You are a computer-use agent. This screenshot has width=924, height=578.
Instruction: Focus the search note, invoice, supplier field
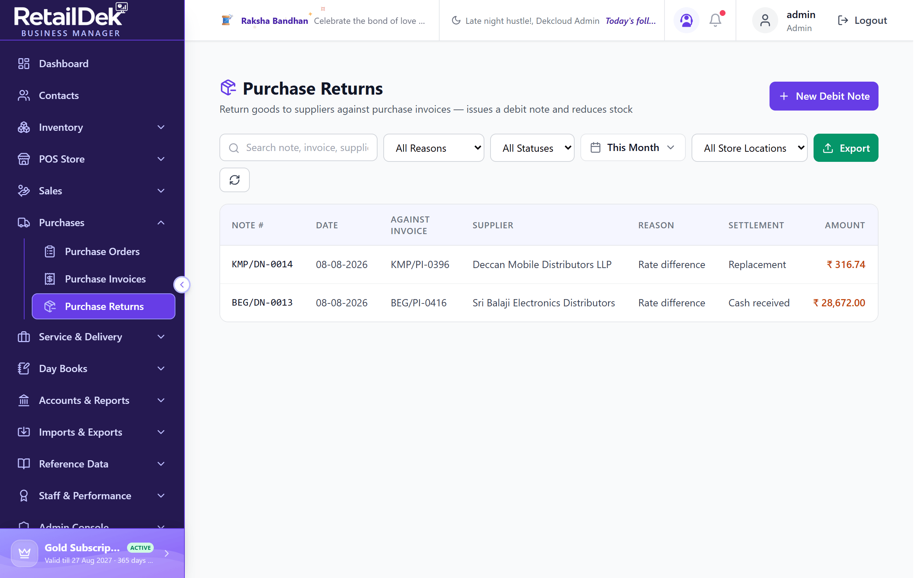coord(298,147)
